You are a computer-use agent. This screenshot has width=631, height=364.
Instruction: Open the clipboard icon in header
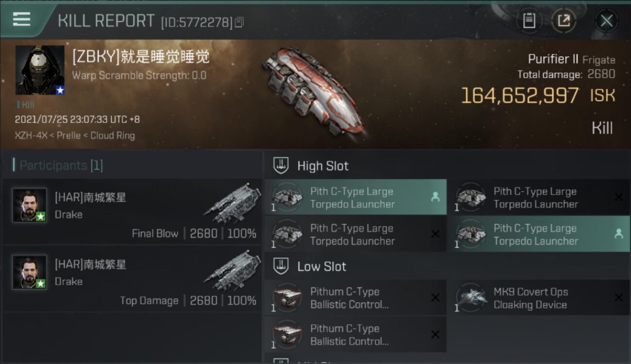click(529, 21)
